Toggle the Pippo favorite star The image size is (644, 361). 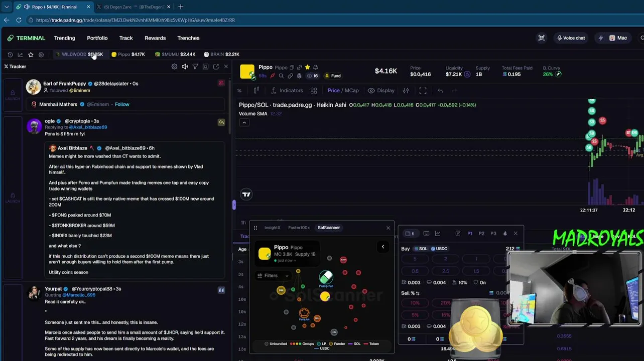point(307,67)
